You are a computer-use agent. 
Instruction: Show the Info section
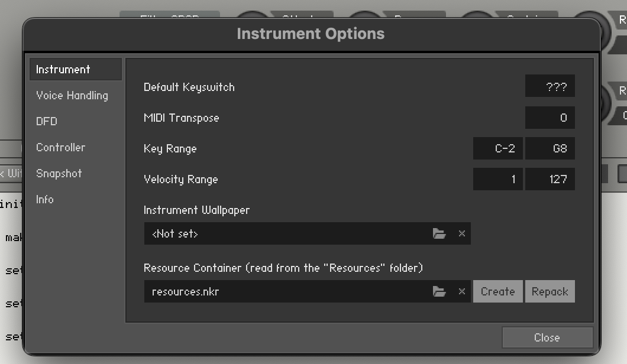45,199
